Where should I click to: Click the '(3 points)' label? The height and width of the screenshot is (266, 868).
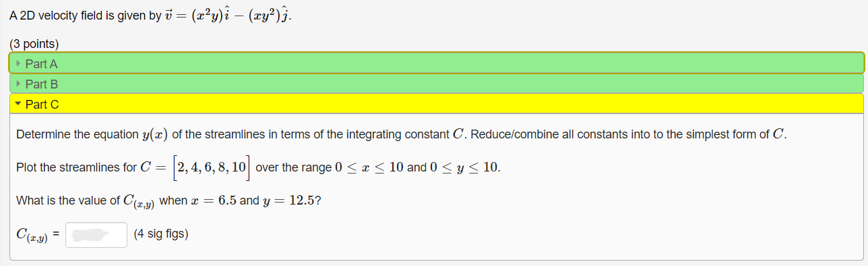pos(34,44)
